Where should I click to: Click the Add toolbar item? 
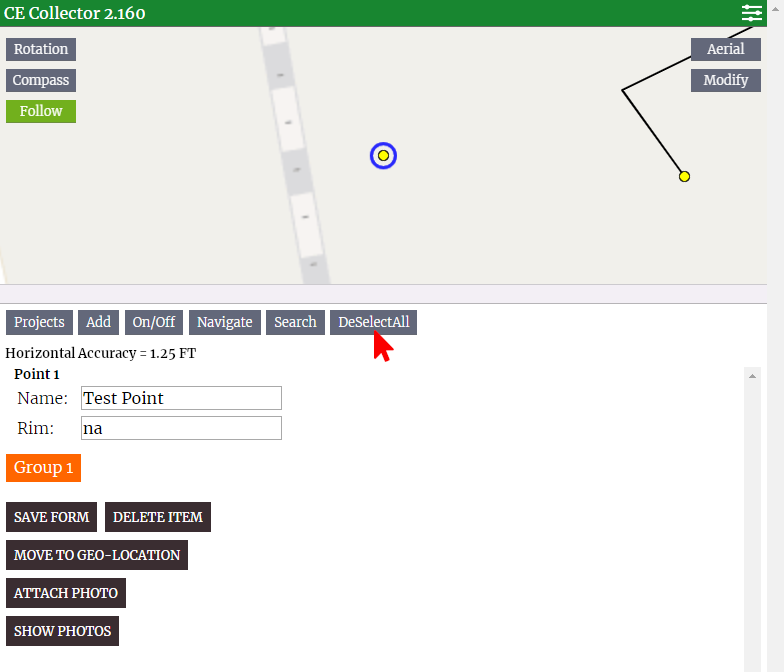coord(98,322)
